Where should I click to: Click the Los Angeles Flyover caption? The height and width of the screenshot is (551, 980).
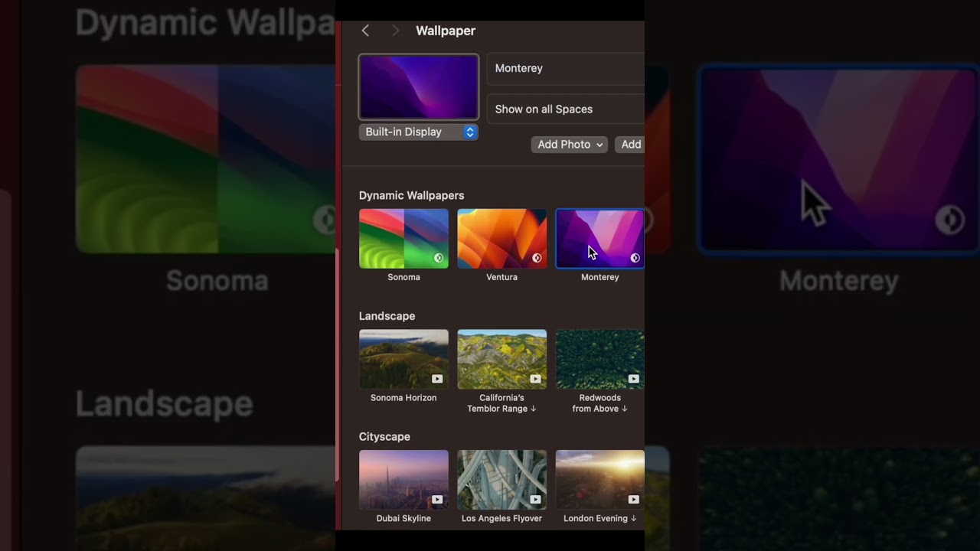(x=501, y=519)
